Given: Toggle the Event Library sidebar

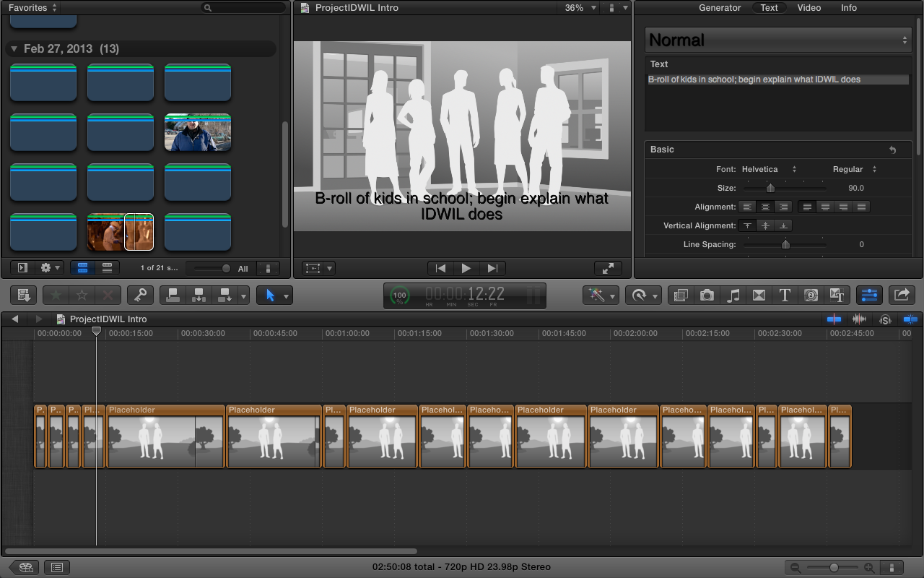Looking at the screenshot, I should tap(22, 268).
